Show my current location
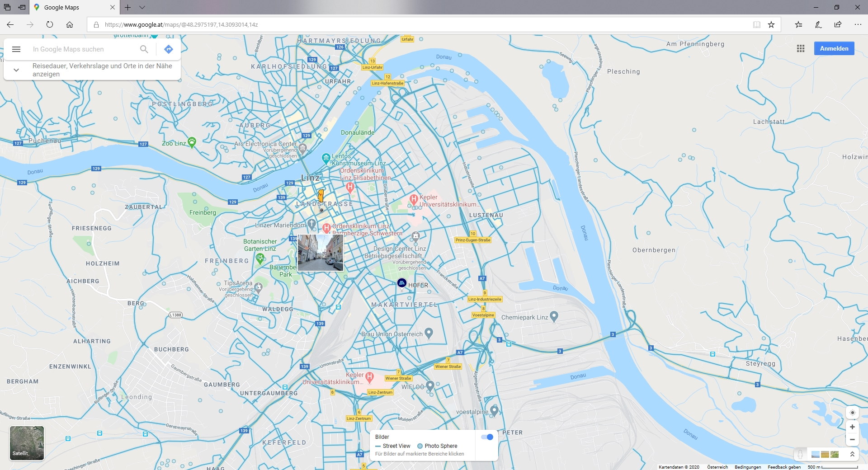Viewport: 868px width, 470px height. [852, 412]
